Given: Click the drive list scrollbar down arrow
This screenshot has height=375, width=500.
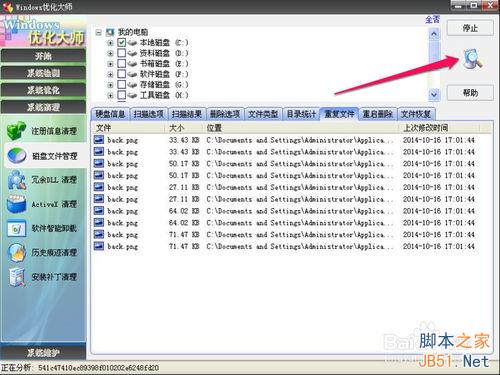Looking at the screenshot, I should 434,95.
